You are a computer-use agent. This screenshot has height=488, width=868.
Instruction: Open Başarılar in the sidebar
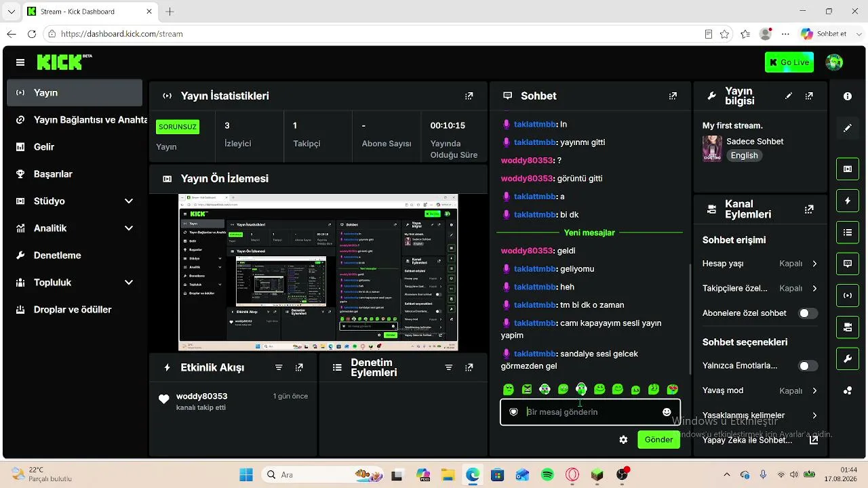75,174
